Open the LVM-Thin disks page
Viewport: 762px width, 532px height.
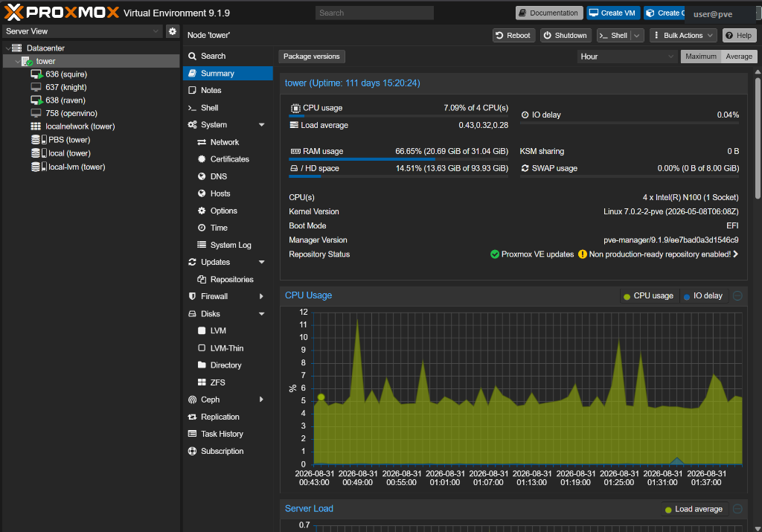point(228,348)
